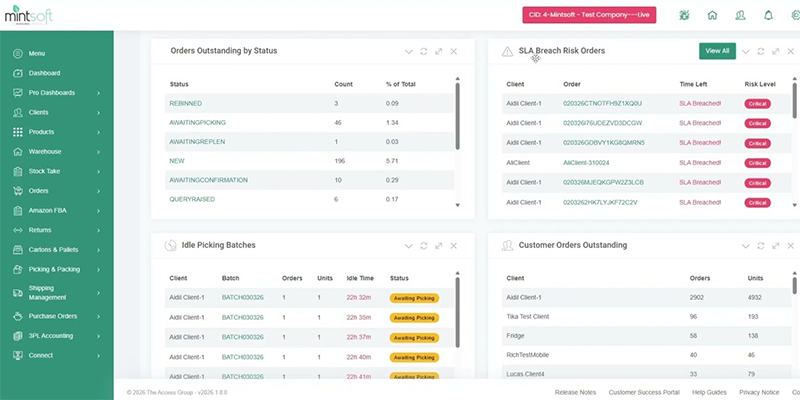Click the View All button
The image size is (800, 400).
717,51
